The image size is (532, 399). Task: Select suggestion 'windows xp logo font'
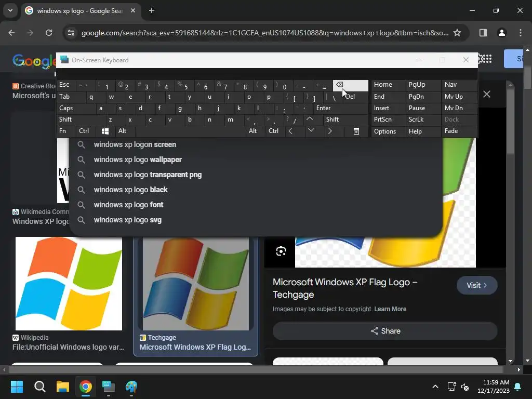coord(256,205)
